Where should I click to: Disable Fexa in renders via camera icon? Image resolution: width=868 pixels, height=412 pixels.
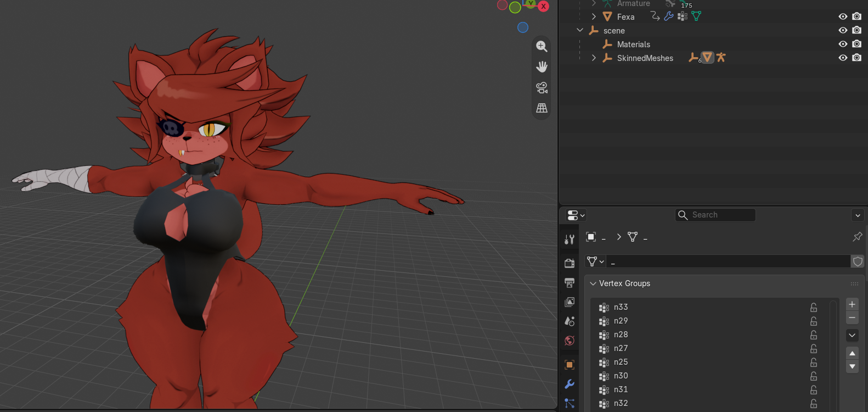tap(856, 16)
